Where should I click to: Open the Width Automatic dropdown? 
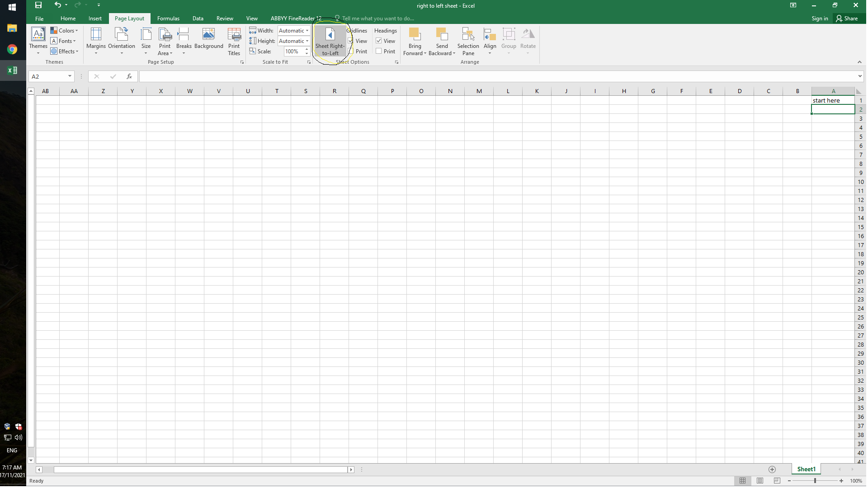point(307,30)
